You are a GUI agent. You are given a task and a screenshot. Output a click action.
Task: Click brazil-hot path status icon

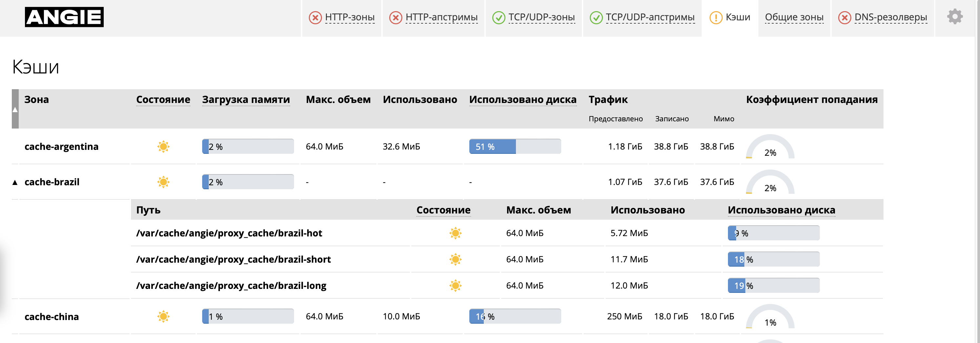(x=456, y=233)
